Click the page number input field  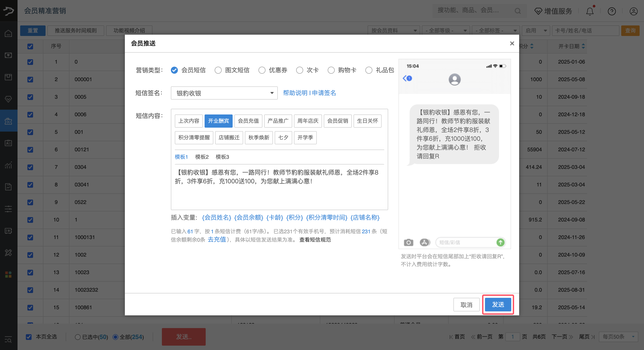(x=513, y=337)
